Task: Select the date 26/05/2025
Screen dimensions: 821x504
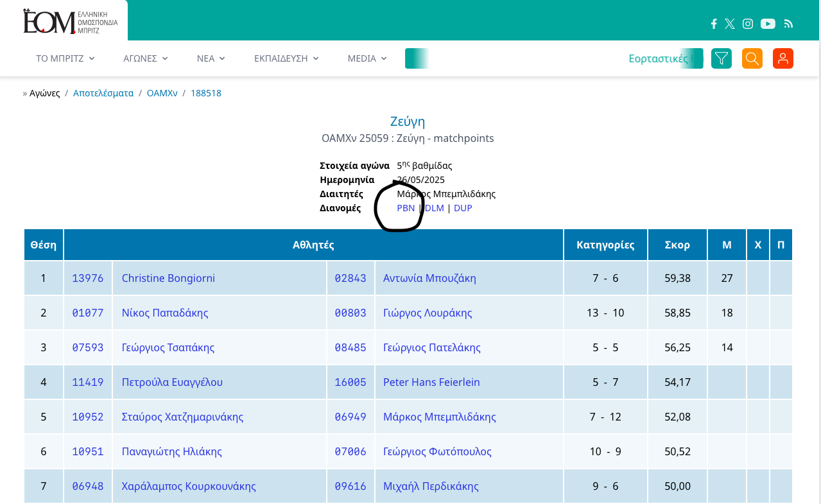Action: pos(420,180)
